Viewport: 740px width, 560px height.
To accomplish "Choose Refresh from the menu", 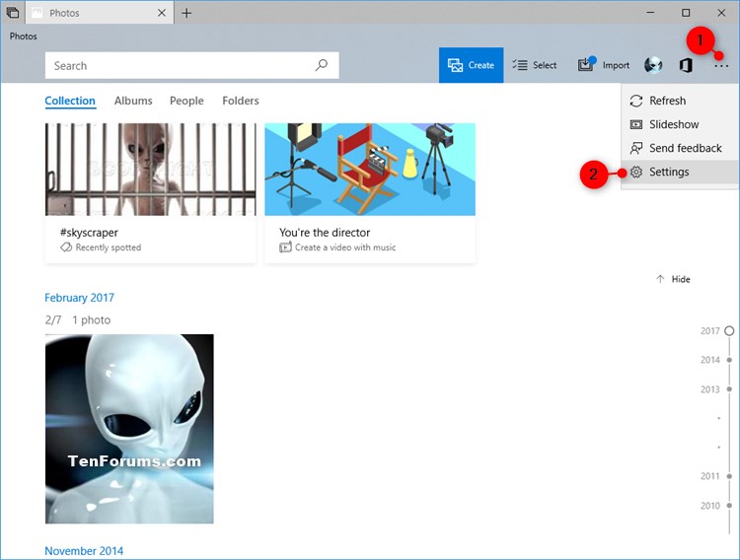I will pyautogui.click(x=680, y=101).
